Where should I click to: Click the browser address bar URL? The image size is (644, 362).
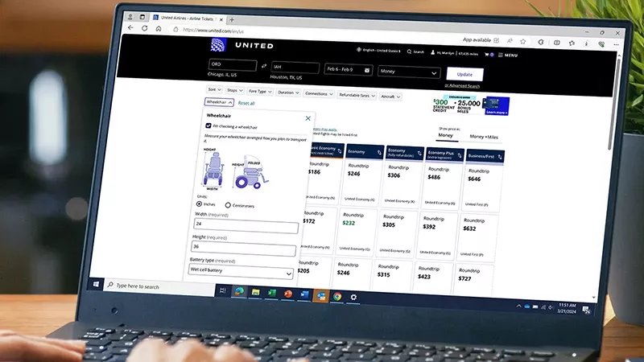(213, 31)
